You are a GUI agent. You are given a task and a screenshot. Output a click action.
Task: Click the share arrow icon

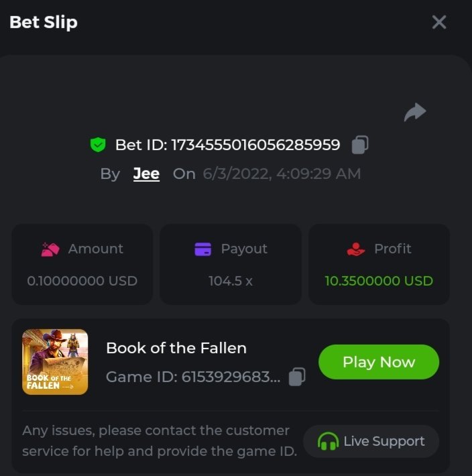[x=415, y=112]
